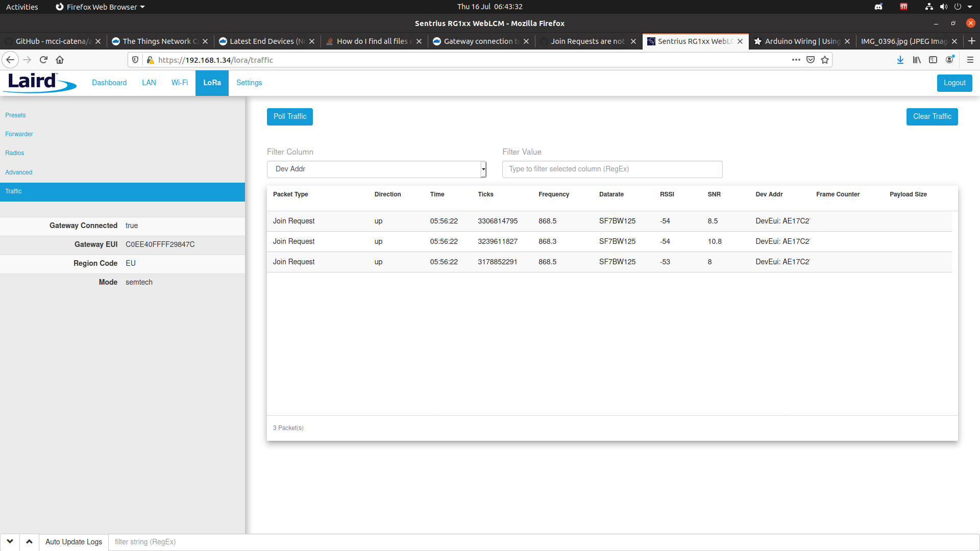Open the LAN nav item

point(149,83)
